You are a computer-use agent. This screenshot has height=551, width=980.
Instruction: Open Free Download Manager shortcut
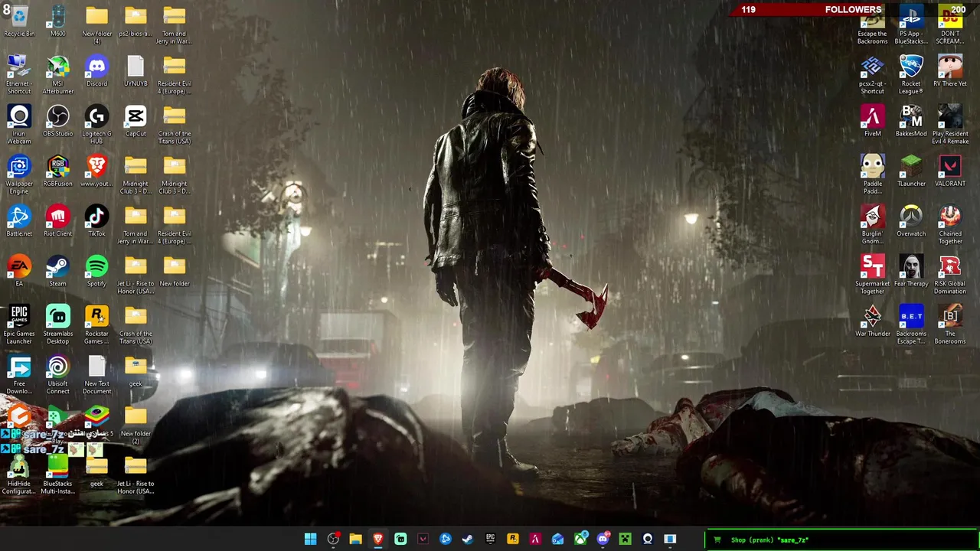coord(19,375)
